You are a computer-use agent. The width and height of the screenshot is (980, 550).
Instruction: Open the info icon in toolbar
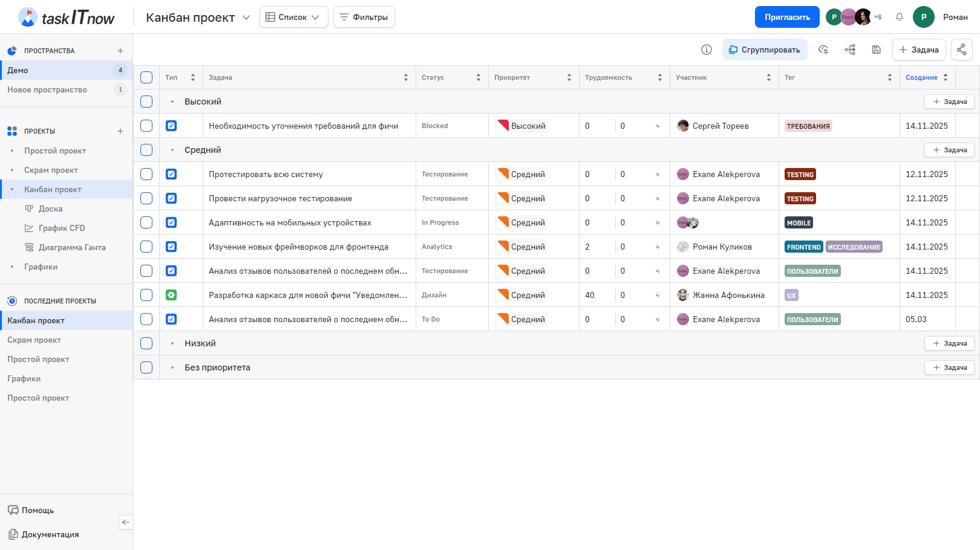click(706, 50)
